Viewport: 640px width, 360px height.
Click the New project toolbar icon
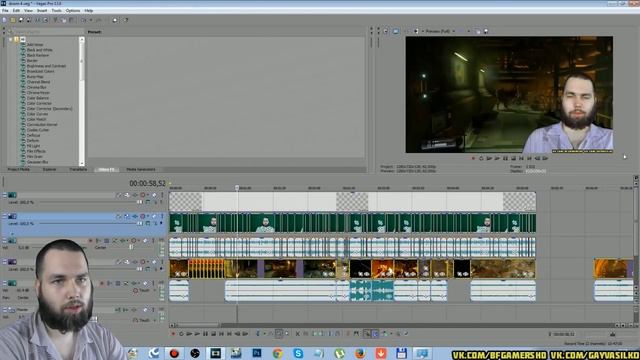4,20
